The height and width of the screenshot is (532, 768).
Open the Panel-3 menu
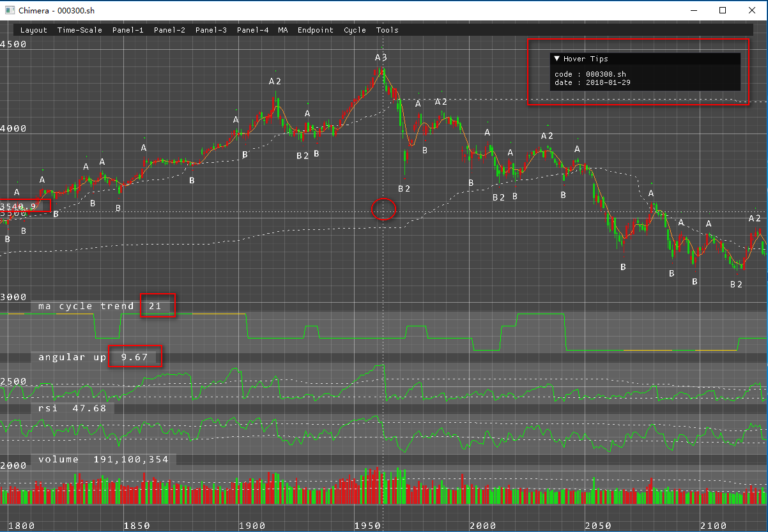click(211, 30)
